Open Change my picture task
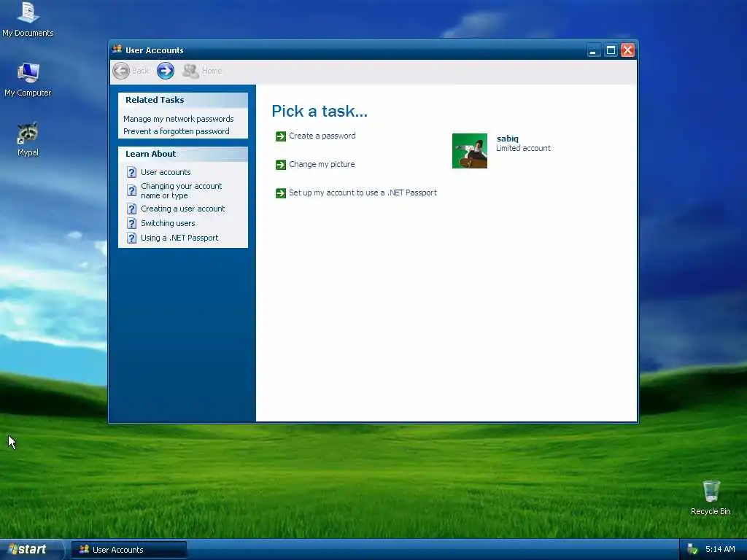747x560 pixels. coord(322,164)
